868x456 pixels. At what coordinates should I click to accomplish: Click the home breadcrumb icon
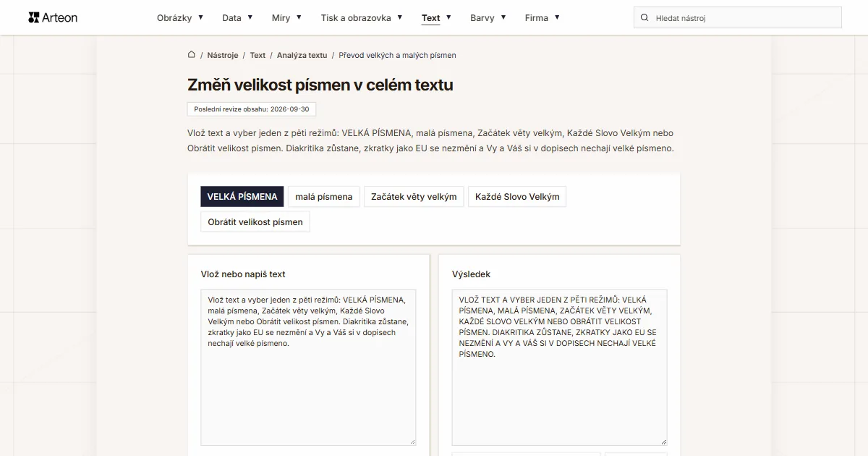(192, 54)
